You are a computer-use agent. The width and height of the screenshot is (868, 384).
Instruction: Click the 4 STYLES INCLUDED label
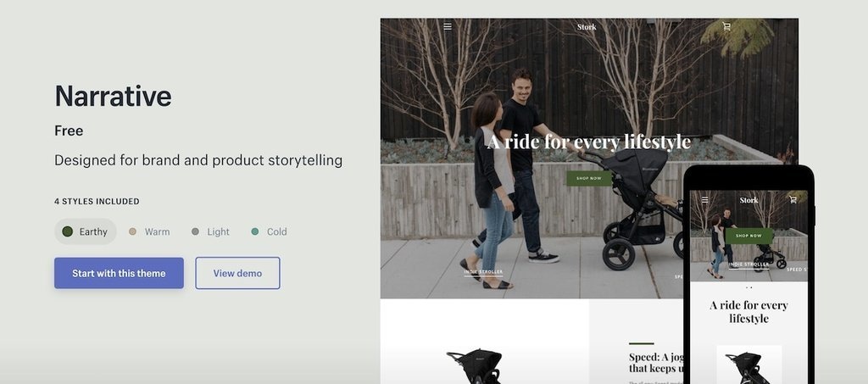97,202
